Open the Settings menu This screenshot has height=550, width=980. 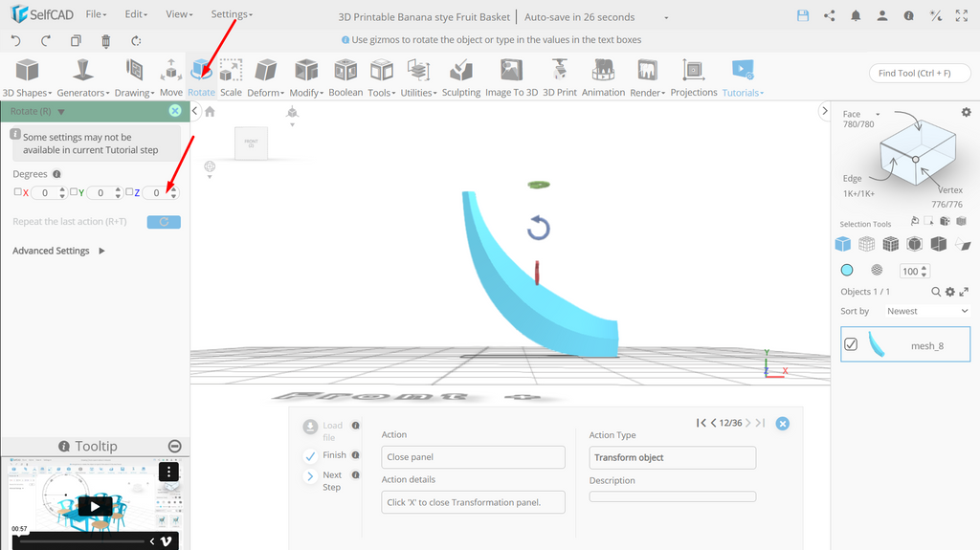click(232, 13)
